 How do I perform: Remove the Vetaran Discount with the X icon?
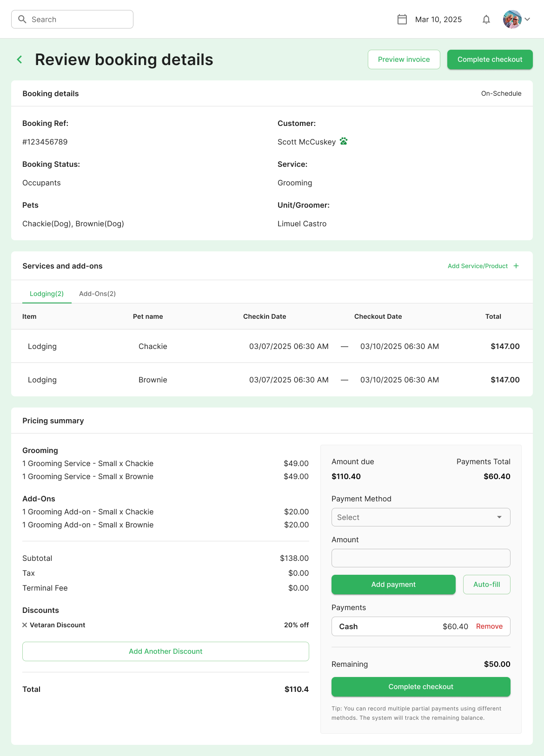click(25, 625)
